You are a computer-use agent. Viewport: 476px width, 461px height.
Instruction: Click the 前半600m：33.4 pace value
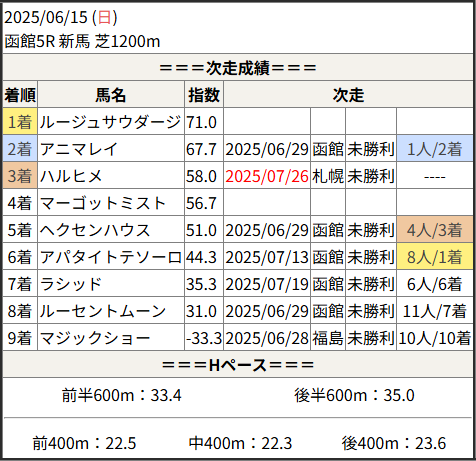(122, 395)
